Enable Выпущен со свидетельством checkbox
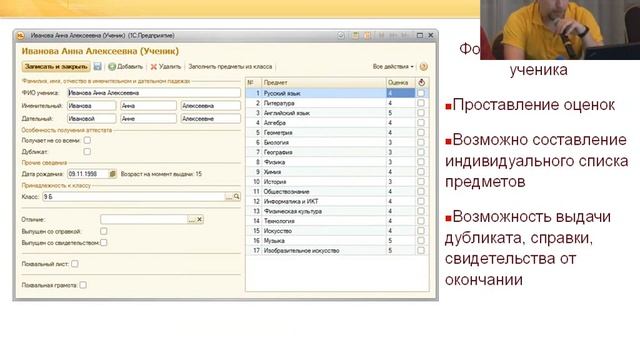The height and width of the screenshot is (360, 640). click(104, 242)
